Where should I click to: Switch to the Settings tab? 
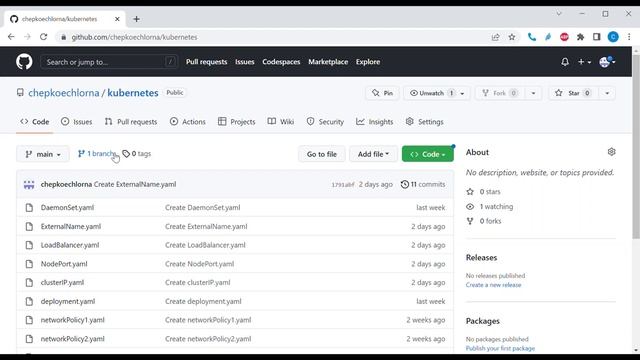coord(424,122)
